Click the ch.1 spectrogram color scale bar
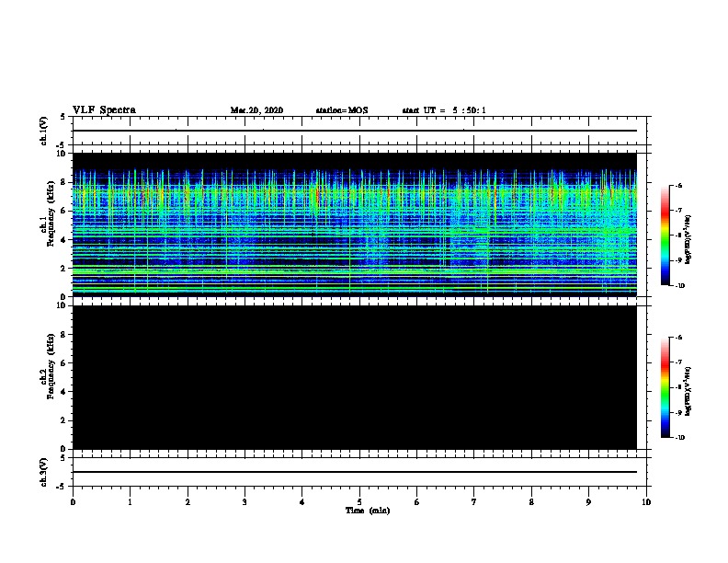Image resolution: width=728 pixels, height=563 pixels. click(x=665, y=236)
